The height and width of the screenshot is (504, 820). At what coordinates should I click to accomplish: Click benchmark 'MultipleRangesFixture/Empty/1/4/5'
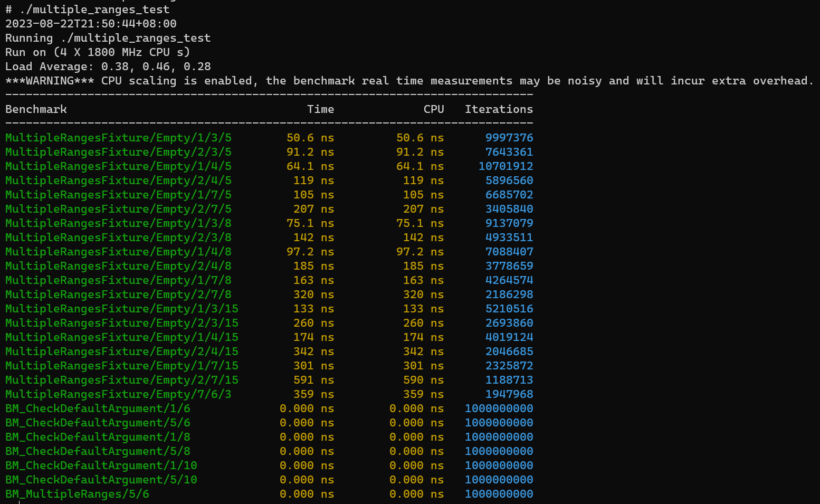[x=118, y=166]
